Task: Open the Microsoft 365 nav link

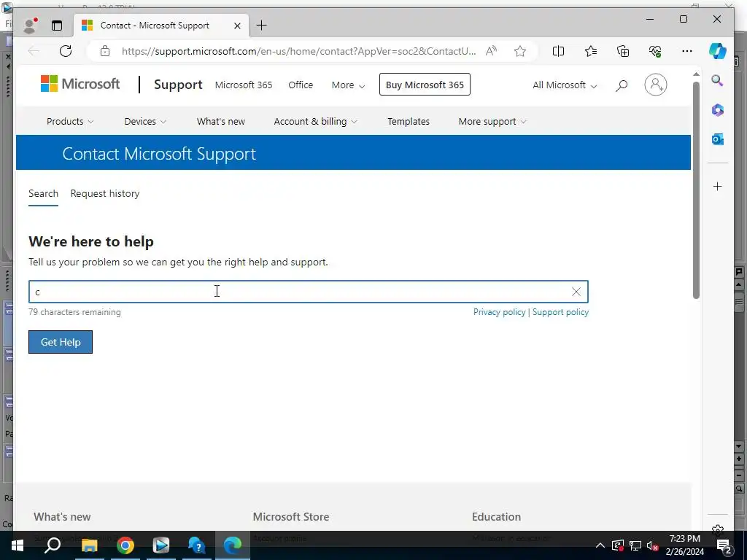Action: [x=244, y=85]
